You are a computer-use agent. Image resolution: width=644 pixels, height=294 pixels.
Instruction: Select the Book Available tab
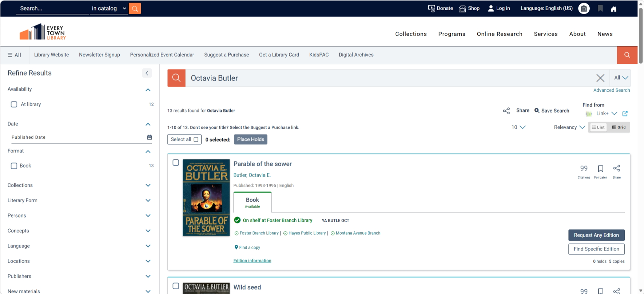(253, 202)
